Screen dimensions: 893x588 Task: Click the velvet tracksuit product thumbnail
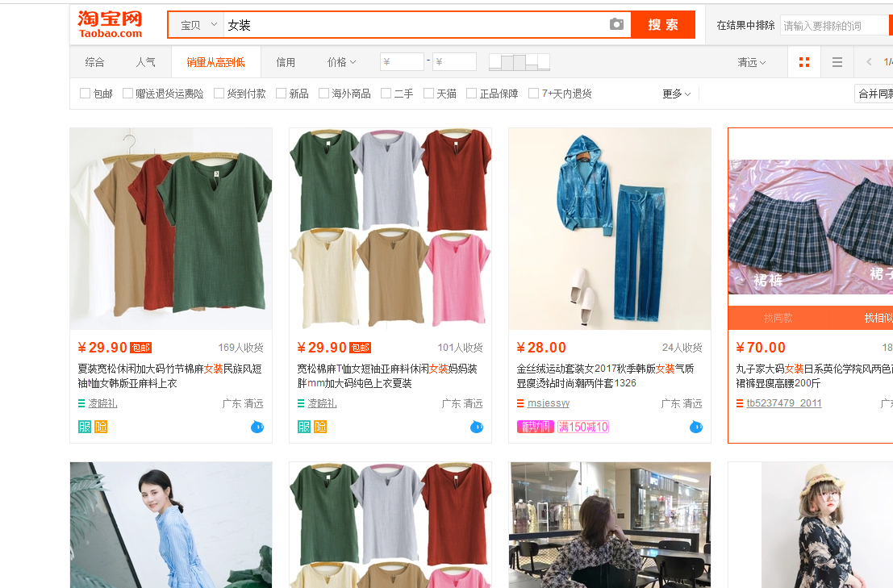pyautogui.click(x=609, y=228)
